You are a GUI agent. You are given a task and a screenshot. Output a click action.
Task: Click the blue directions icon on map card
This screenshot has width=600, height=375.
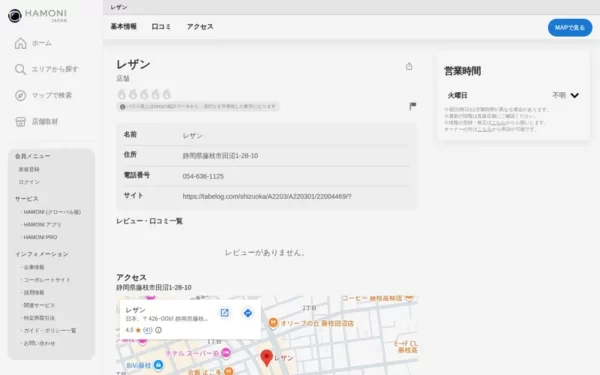click(x=248, y=313)
